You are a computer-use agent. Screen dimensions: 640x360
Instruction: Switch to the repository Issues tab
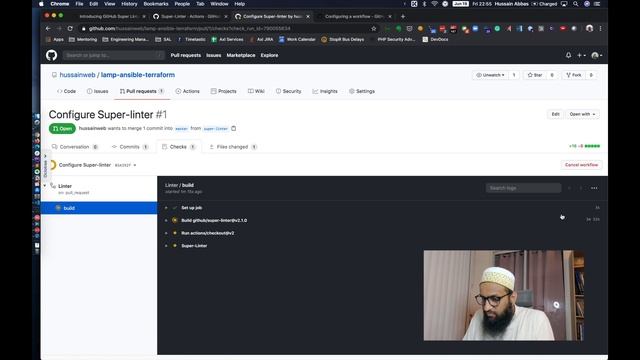click(x=98, y=91)
